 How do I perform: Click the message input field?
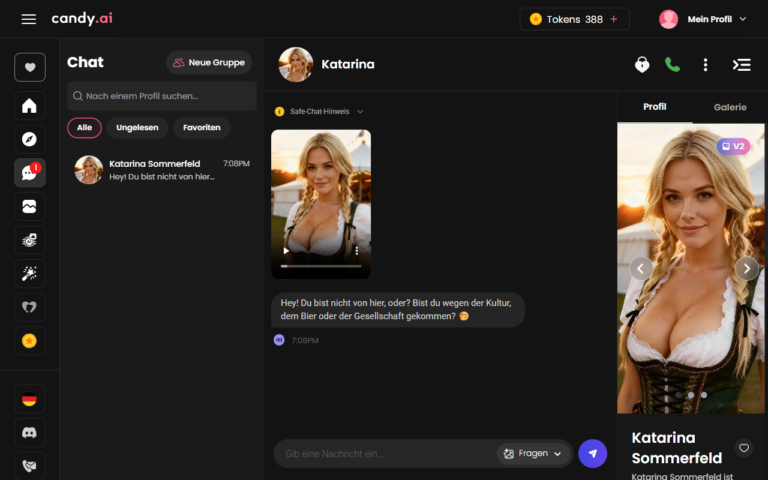[389, 454]
